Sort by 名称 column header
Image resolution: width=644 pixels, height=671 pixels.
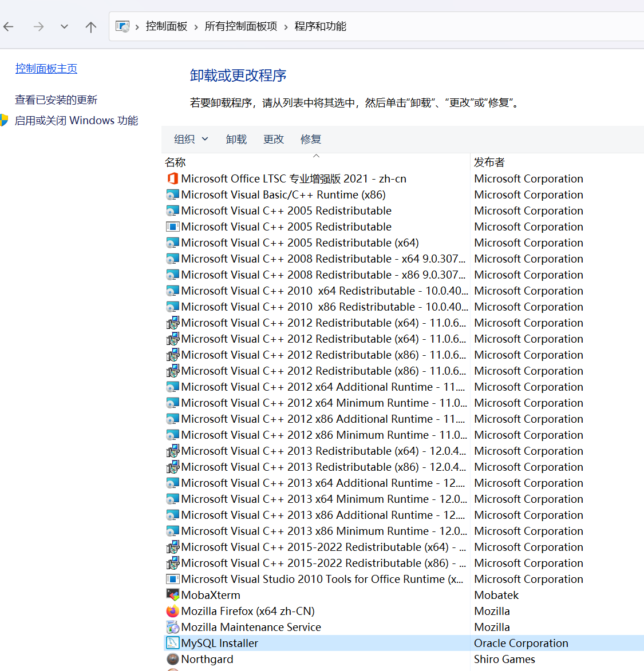[175, 162]
